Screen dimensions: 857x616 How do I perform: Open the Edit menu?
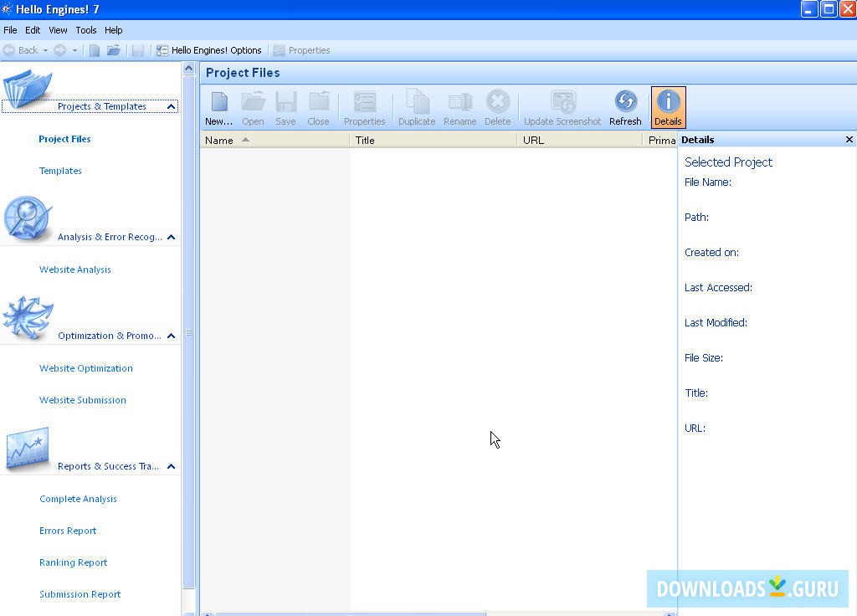[x=33, y=30]
